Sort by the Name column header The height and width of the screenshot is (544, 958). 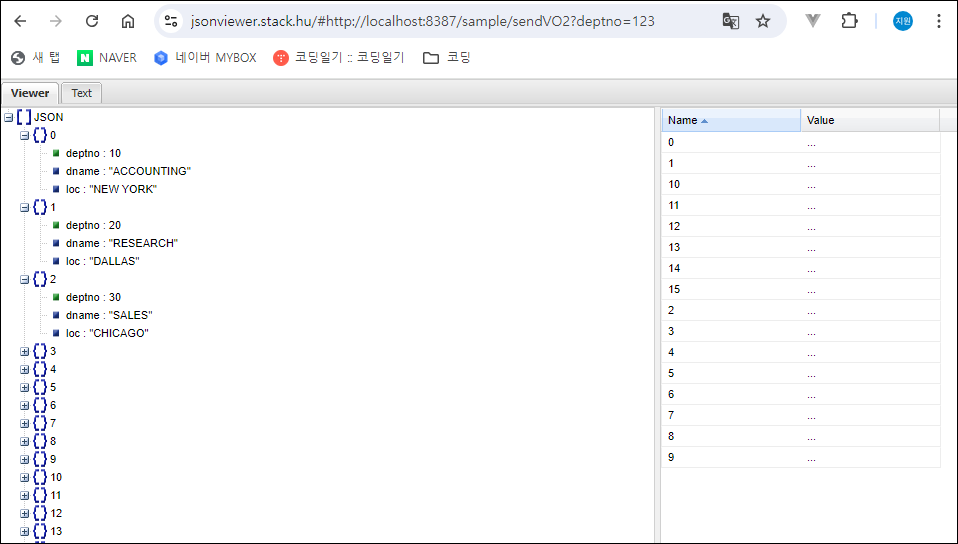731,120
